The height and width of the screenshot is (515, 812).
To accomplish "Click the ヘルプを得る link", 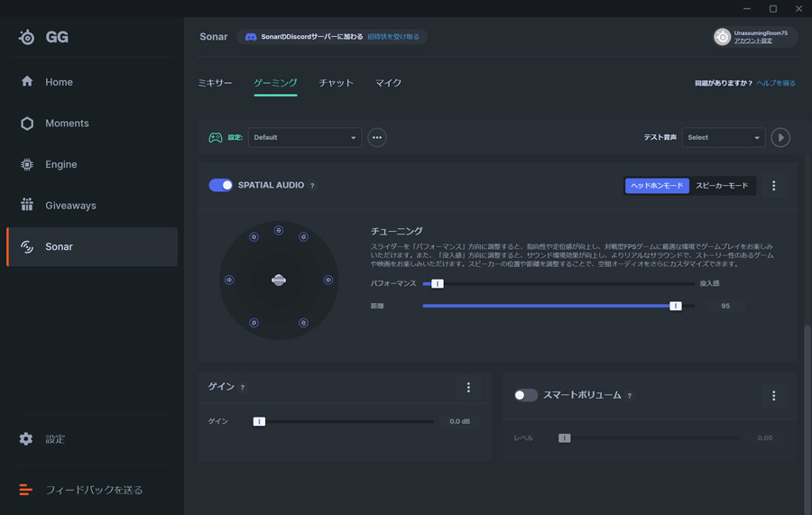I will (776, 83).
